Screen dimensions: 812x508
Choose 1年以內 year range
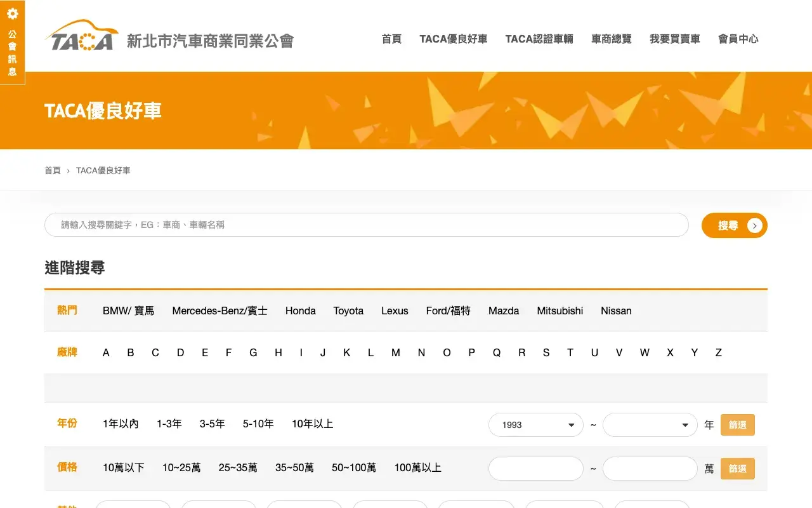click(121, 424)
